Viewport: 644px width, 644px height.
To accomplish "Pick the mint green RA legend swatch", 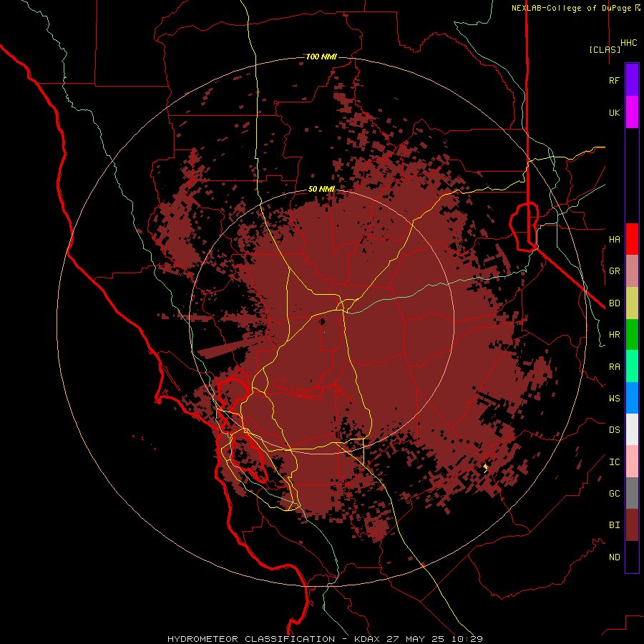I will [632, 366].
